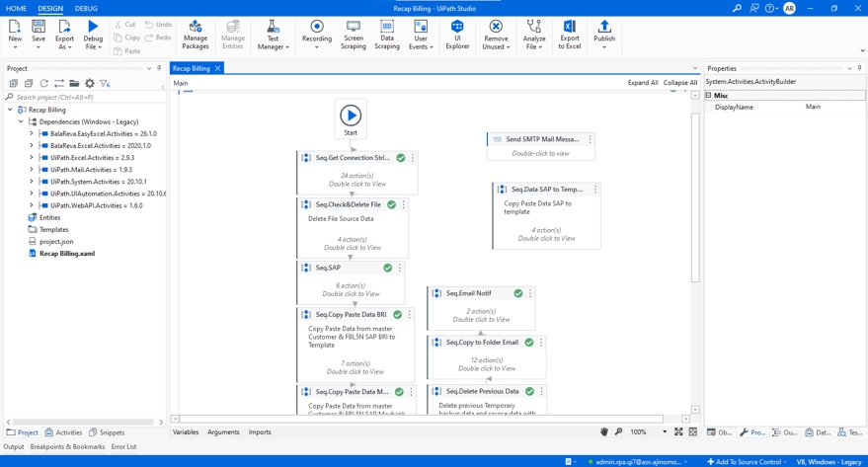Screen dimensions: 868x467
Task: Expand UiPath.Excel.Activities dependency node
Action: coord(32,158)
